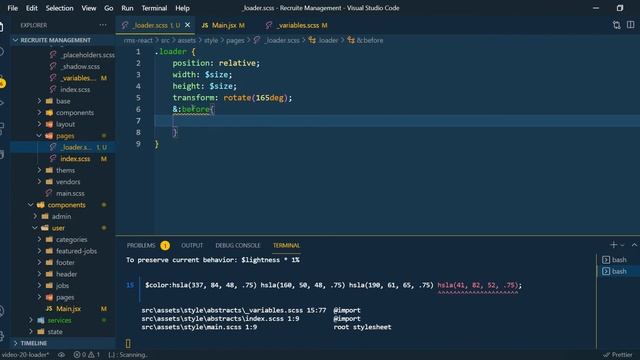Open main.scss in the explorer
The width and height of the screenshot is (640, 360).
70,193
